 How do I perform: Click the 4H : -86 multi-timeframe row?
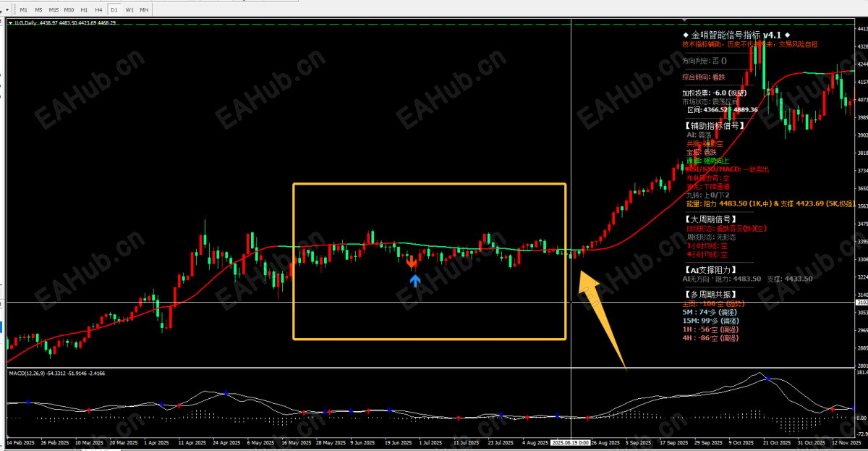pyautogui.click(x=710, y=338)
